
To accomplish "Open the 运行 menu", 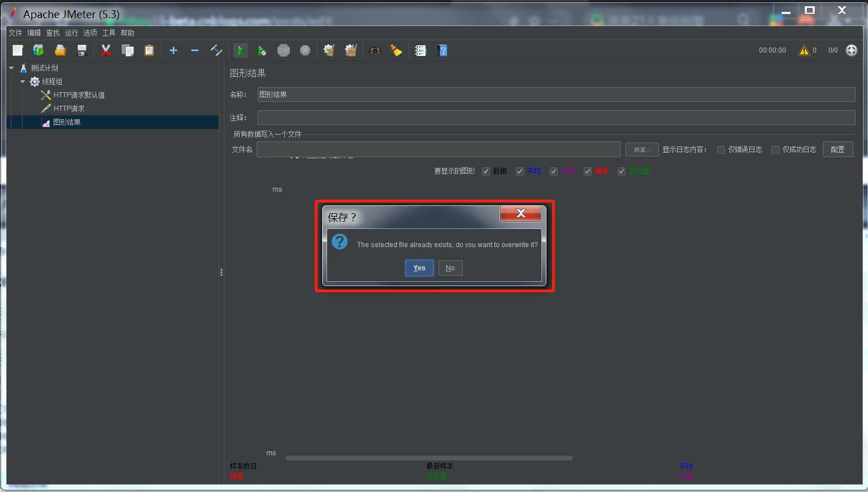I will [x=71, y=33].
